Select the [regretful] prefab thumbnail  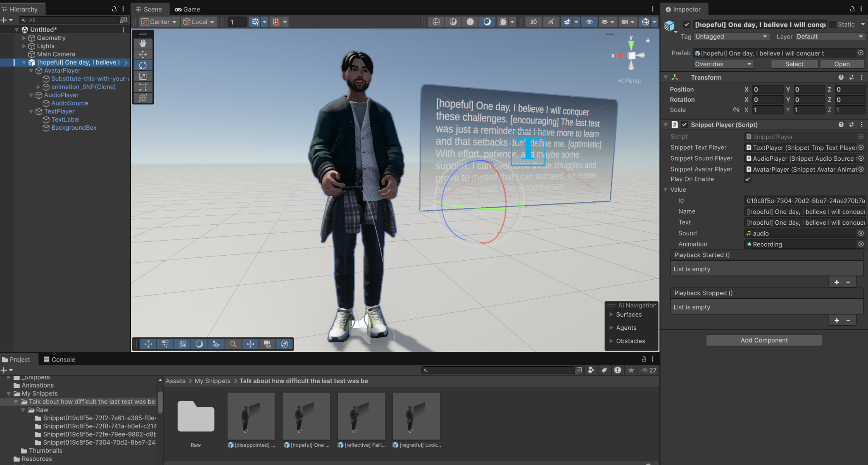(x=416, y=416)
